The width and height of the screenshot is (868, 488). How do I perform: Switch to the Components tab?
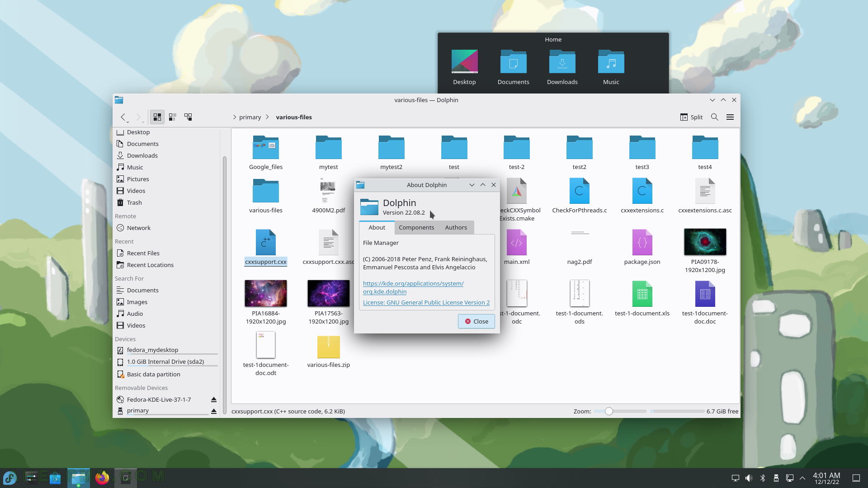[416, 227]
